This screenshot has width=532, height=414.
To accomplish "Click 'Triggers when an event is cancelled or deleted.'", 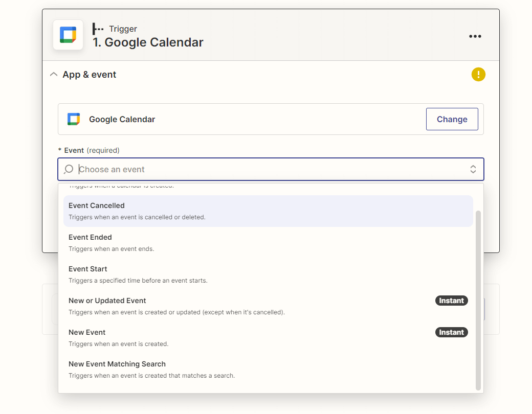I will [x=137, y=217].
